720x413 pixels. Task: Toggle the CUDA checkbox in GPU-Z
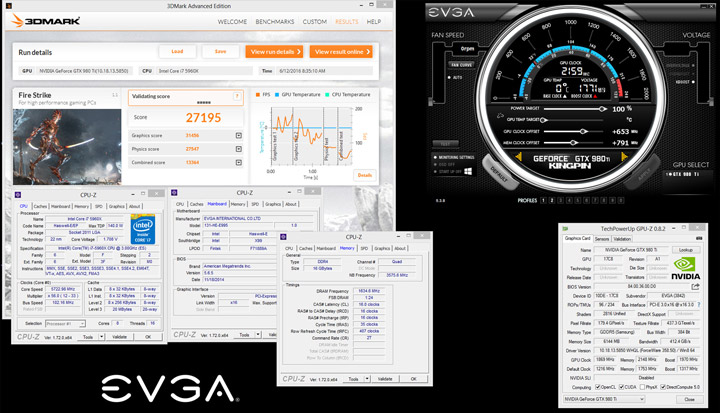pyautogui.click(x=621, y=387)
